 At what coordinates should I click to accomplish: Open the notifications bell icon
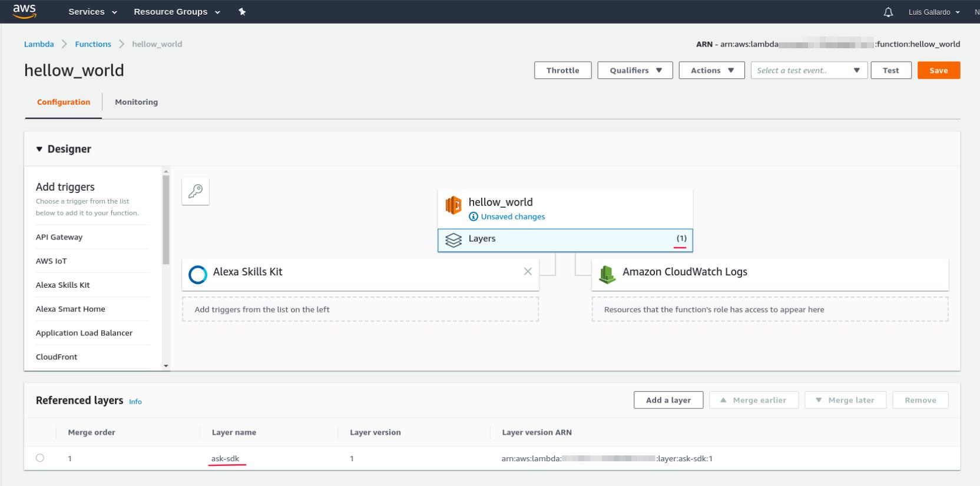tap(888, 12)
